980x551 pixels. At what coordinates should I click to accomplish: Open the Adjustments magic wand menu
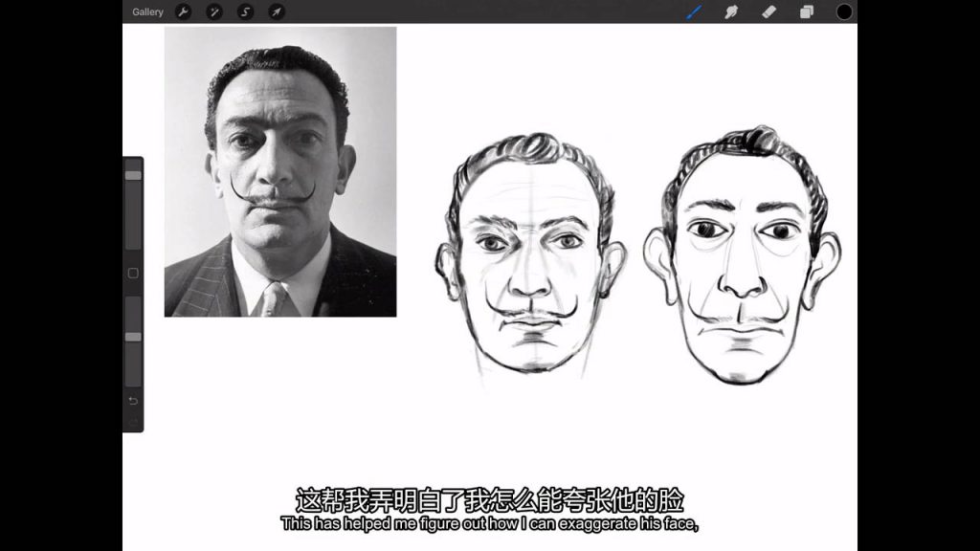pyautogui.click(x=214, y=11)
